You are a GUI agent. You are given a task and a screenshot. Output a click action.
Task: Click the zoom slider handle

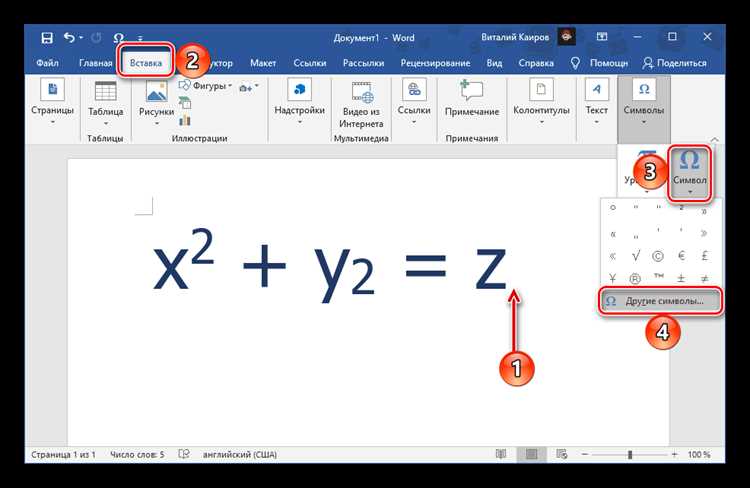pos(630,455)
